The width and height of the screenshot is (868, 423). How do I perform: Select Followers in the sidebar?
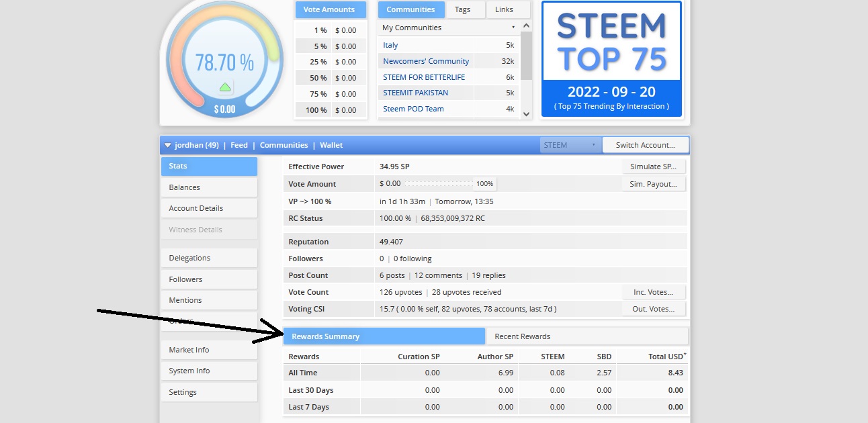[209, 279]
